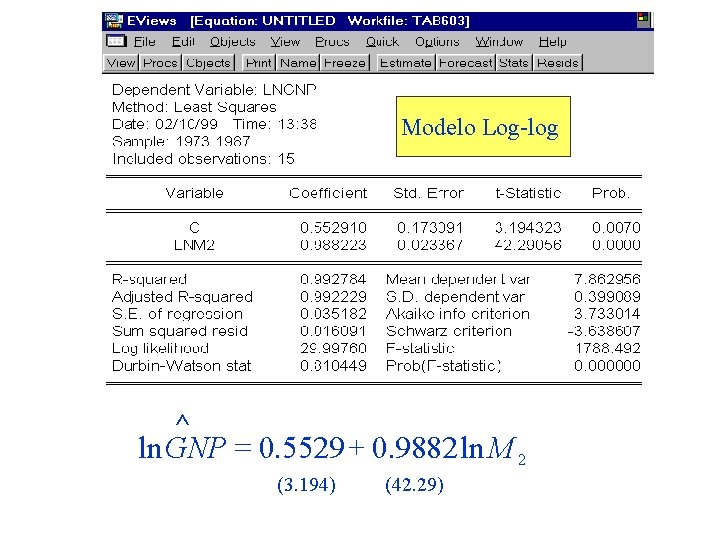The width and height of the screenshot is (720, 540).
Task: Click the Objects button on equation toolbar
Action: point(208,63)
